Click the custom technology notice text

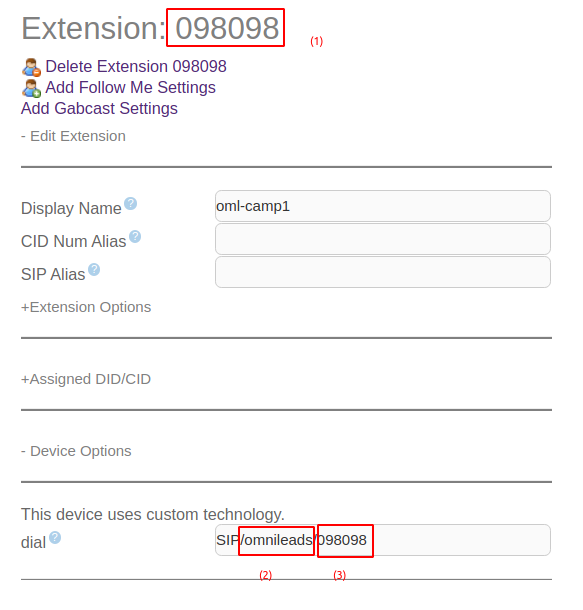click(153, 515)
